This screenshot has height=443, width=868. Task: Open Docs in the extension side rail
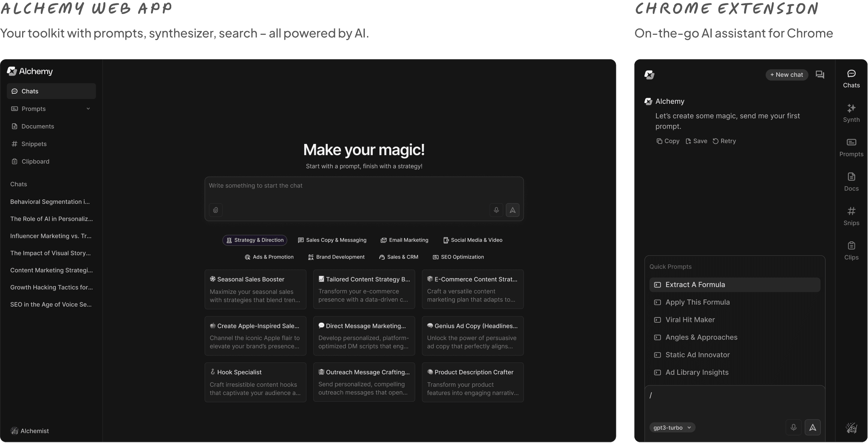(x=852, y=182)
